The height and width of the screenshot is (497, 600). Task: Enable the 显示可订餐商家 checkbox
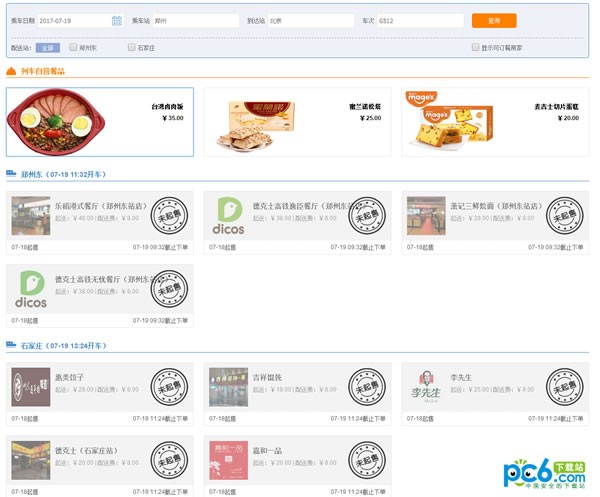pos(475,47)
